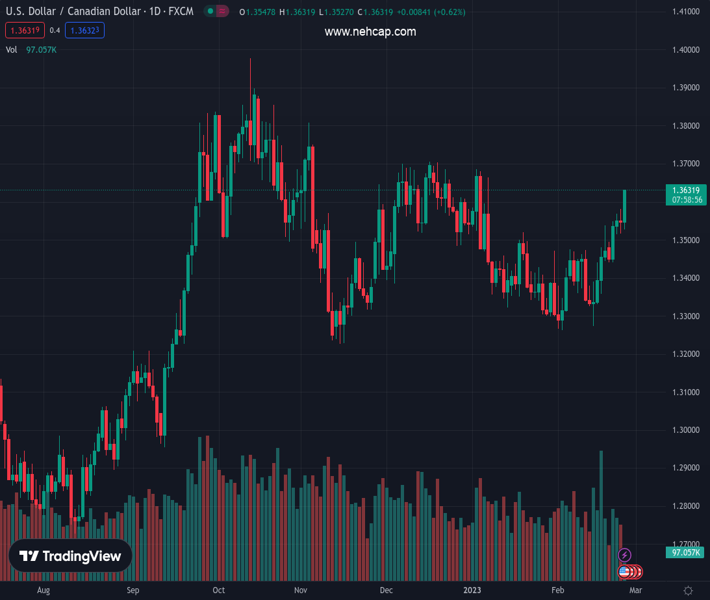Click the 1.39000 price axis label
Screen dimensions: 710x600
686,87
